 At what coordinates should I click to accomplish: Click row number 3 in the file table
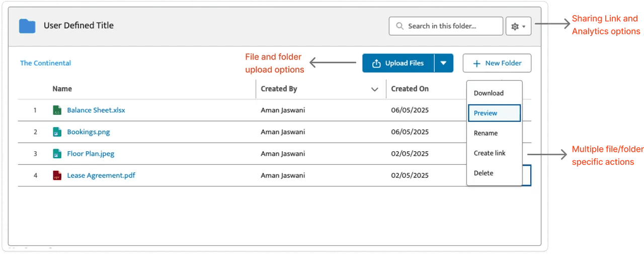(35, 154)
